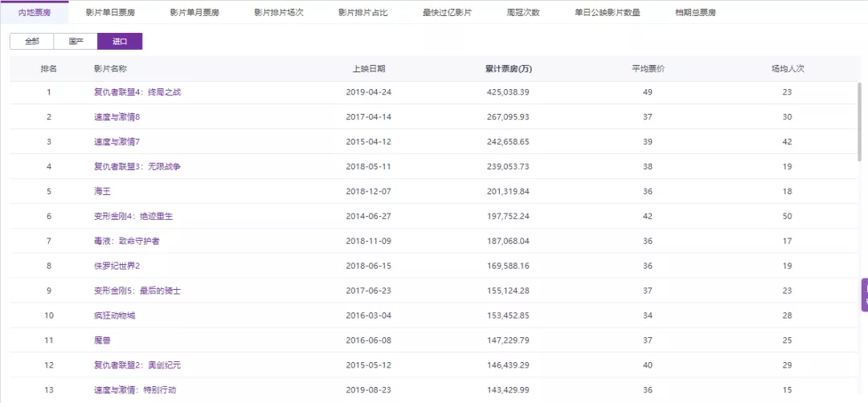Open film link 魔兽
This screenshot has width=868, height=403.
[102, 341]
